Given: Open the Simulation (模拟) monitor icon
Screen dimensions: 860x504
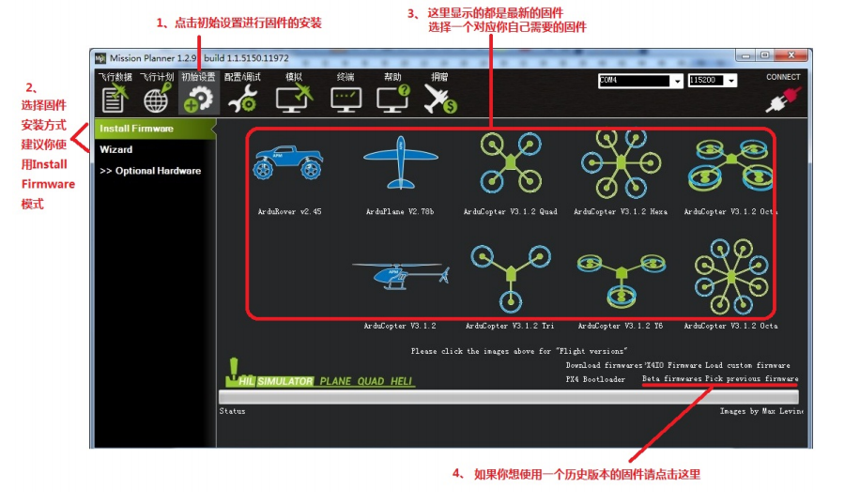Looking at the screenshot, I should pos(294,99).
